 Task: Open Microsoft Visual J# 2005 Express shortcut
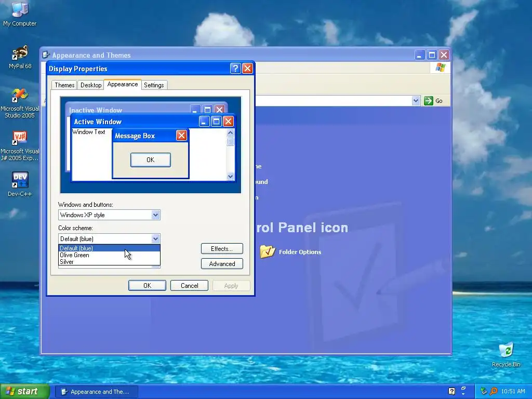pos(20,145)
